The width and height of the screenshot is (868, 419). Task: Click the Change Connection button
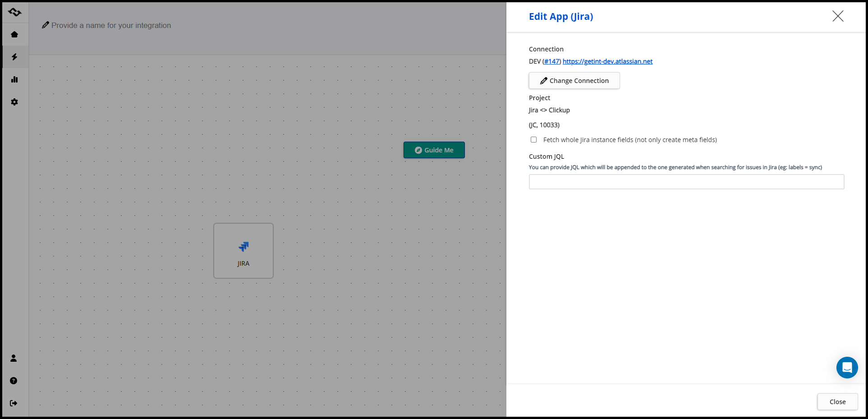(x=574, y=81)
